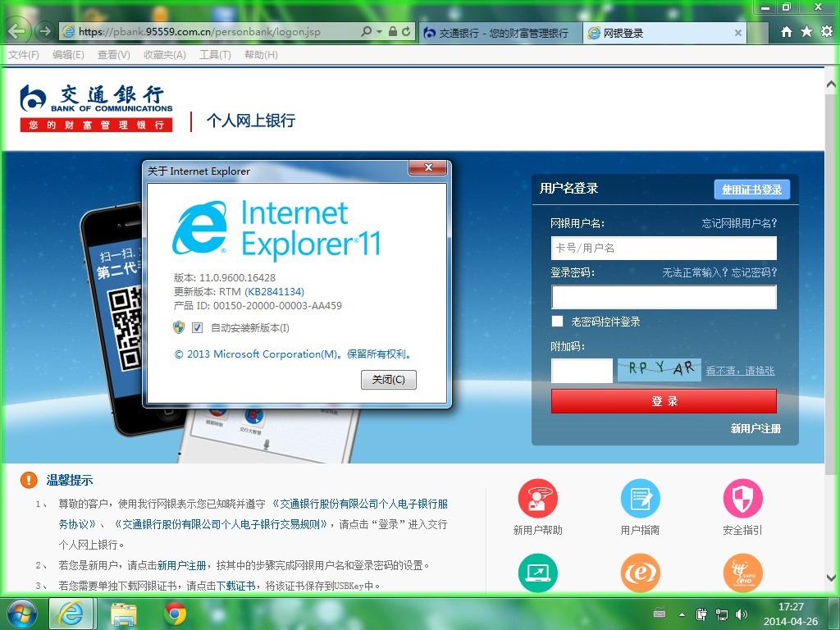
Task: Click the 关闭(C) button in the dialog
Action: pos(388,380)
